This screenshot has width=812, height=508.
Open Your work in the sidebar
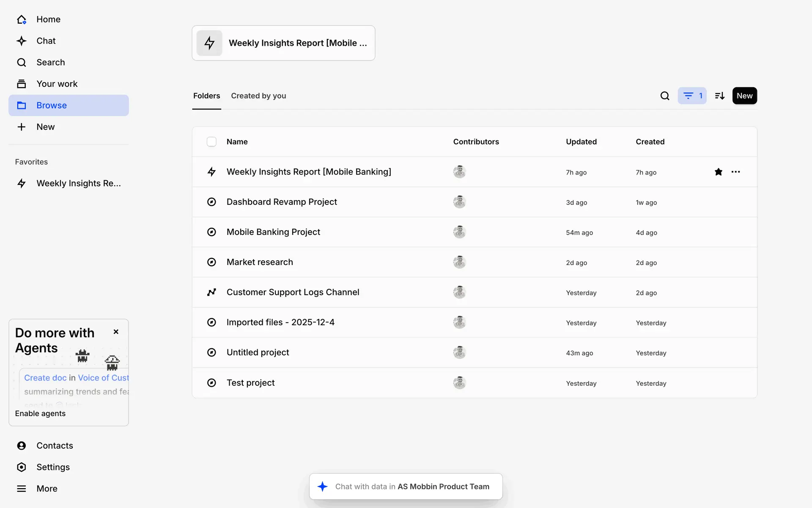click(x=57, y=84)
